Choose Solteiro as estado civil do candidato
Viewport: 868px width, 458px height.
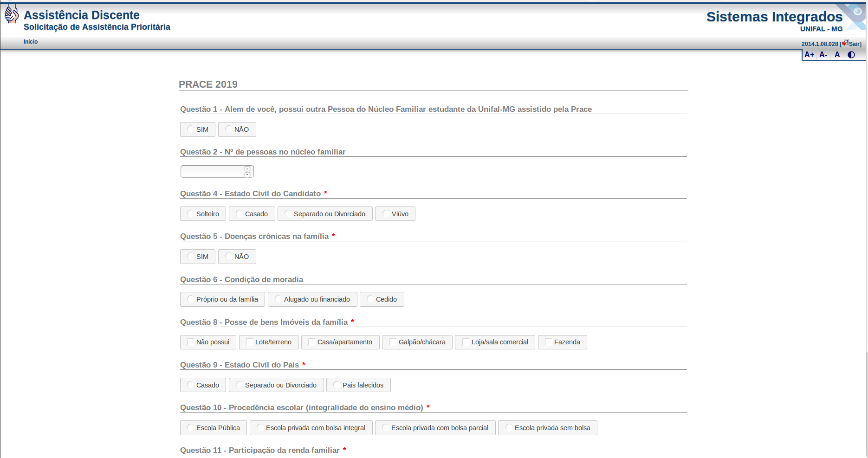[x=203, y=214]
